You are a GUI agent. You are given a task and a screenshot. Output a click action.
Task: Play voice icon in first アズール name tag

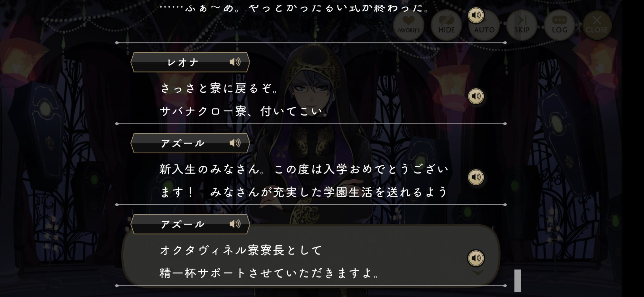pos(235,143)
